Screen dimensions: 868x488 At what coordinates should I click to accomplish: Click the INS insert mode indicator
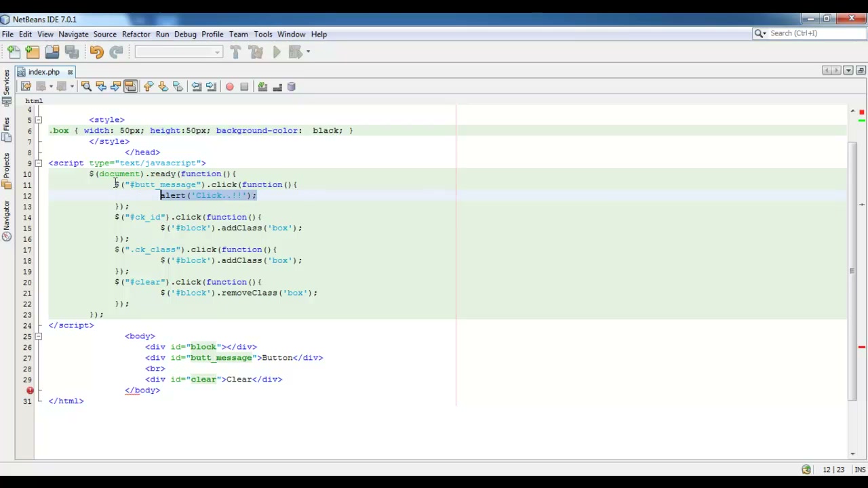coord(860,470)
